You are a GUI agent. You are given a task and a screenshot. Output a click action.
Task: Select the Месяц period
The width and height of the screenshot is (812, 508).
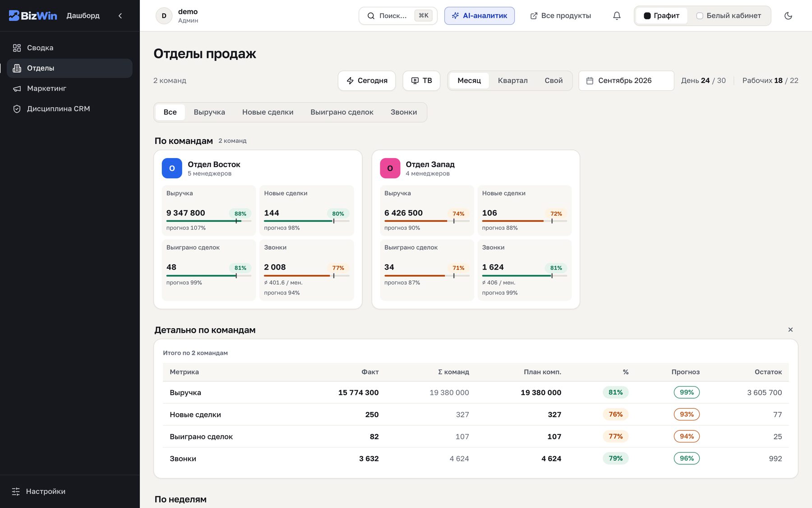tap(469, 81)
